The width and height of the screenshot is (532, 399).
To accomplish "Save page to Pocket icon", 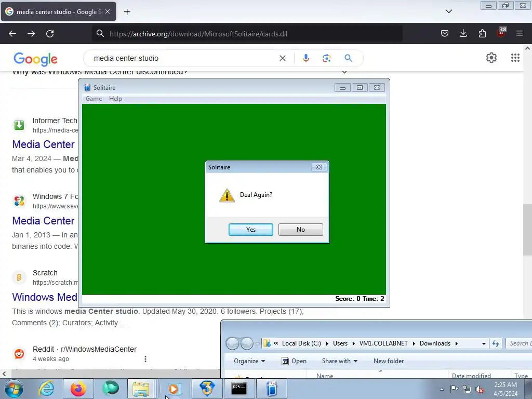I will pyautogui.click(x=445, y=33).
